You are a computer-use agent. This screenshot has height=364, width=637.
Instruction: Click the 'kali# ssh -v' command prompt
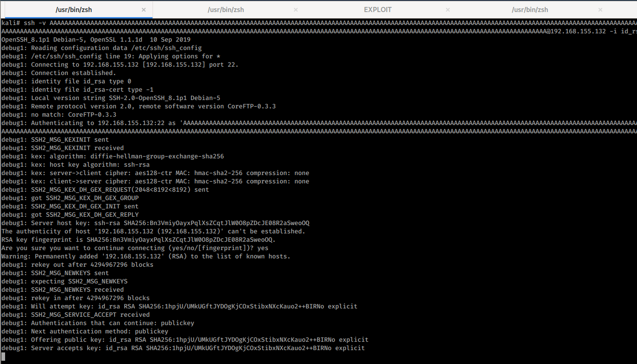pos(24,23)
